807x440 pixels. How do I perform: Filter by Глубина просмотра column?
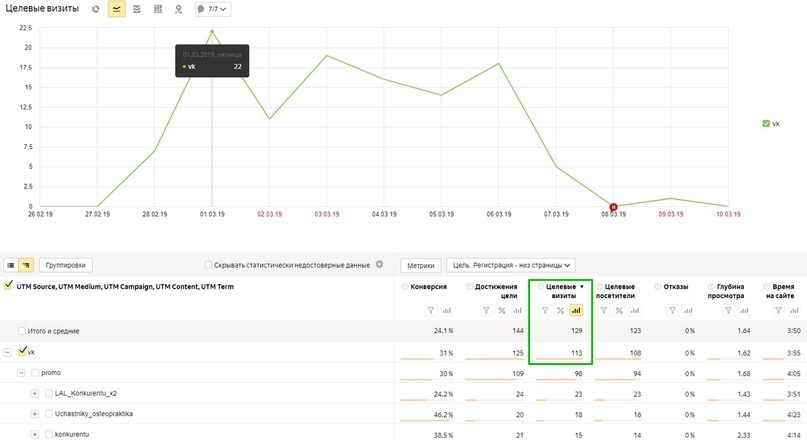pos(728,310)
